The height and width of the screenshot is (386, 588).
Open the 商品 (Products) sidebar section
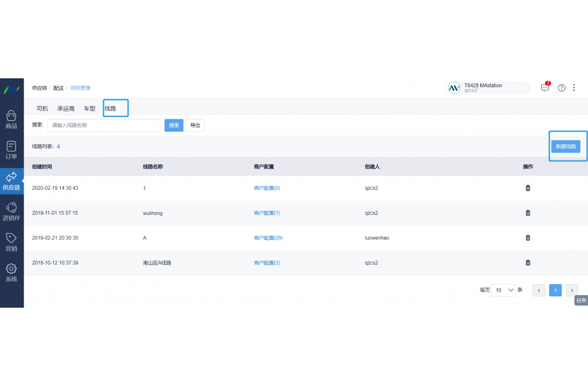pyautogui.click(x=12, y=119)
